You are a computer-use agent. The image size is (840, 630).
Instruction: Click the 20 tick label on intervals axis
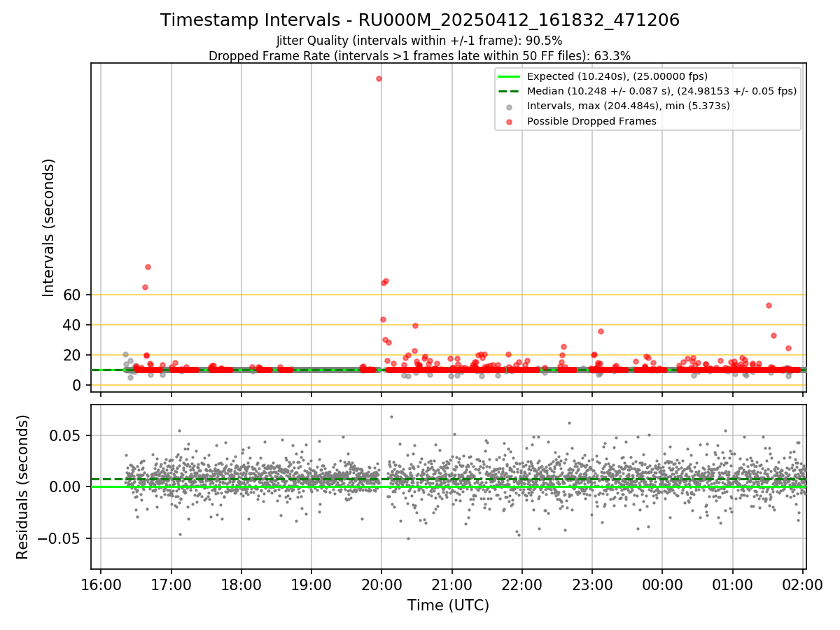pos(74,355)
